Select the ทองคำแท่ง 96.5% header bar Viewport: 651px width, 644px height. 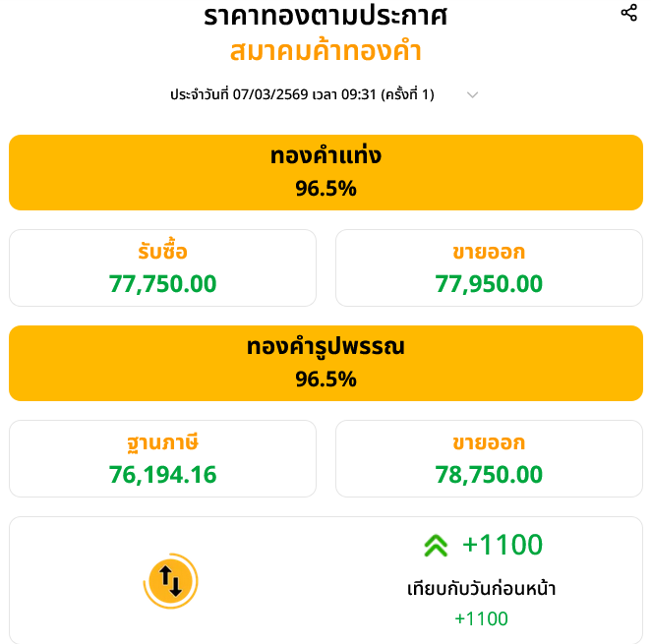click(325, 172)
